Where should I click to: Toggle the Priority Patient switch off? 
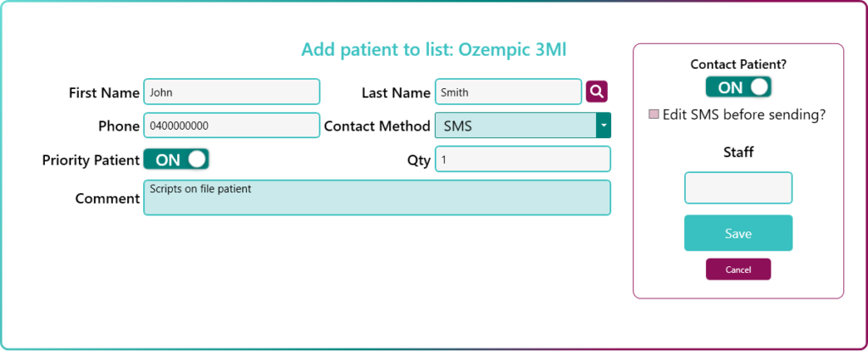pos(176,159)
